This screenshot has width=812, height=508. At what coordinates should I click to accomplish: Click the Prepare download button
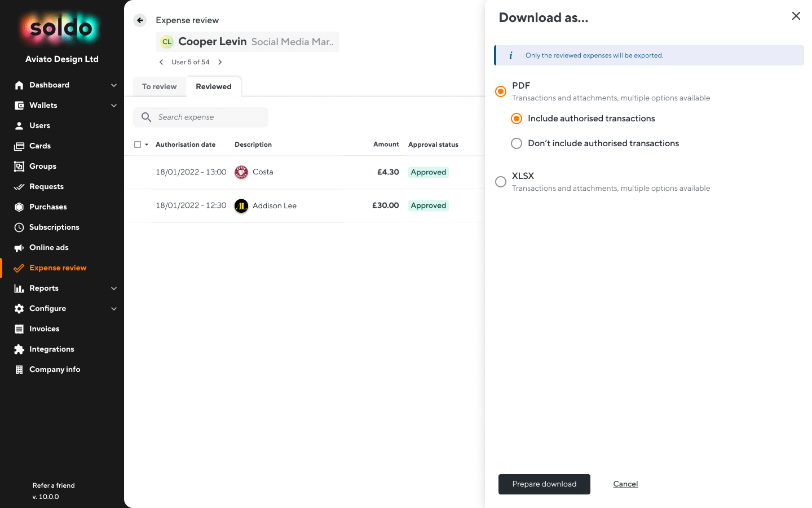pyautogui.click(x=544, y=484)
